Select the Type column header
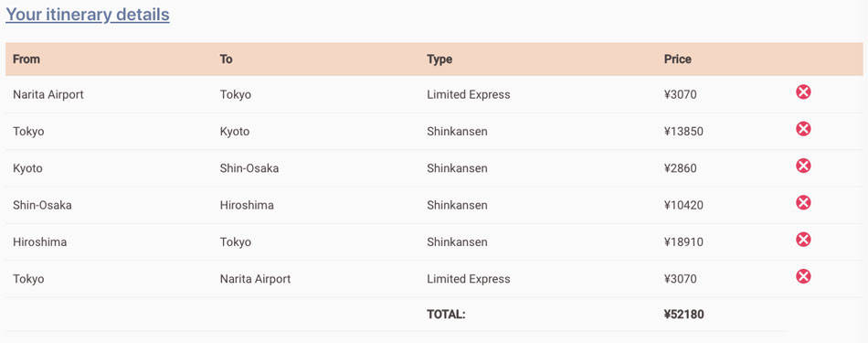This screenshot has height=343, width=868. pos(439,59)
